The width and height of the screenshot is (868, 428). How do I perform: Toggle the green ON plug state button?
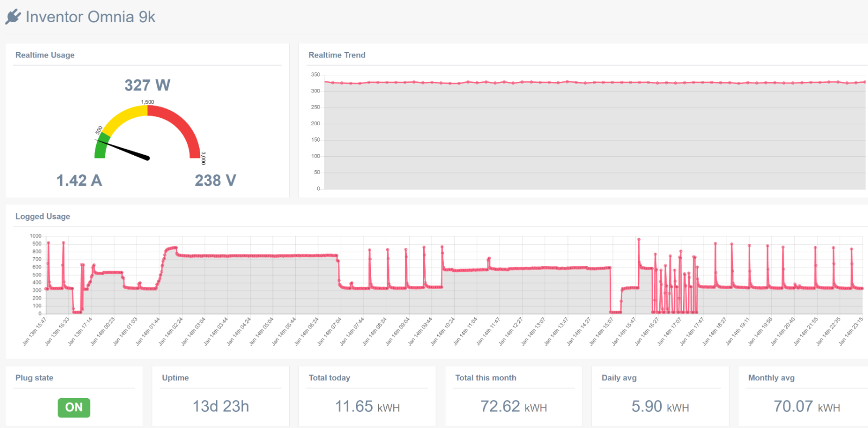(x=74, y=407)
